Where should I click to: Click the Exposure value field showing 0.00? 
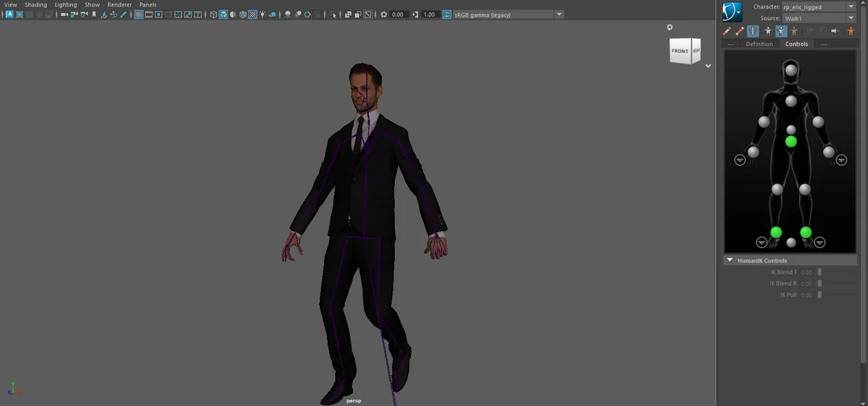[398, 14]
